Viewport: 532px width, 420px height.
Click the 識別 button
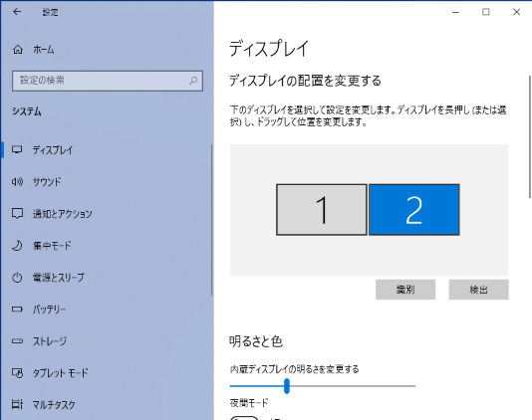(x=405, y=290)
